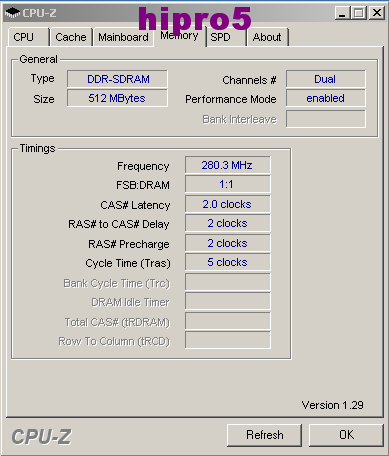Click the CPU-Z logo at bottom left

pos(42,437)
